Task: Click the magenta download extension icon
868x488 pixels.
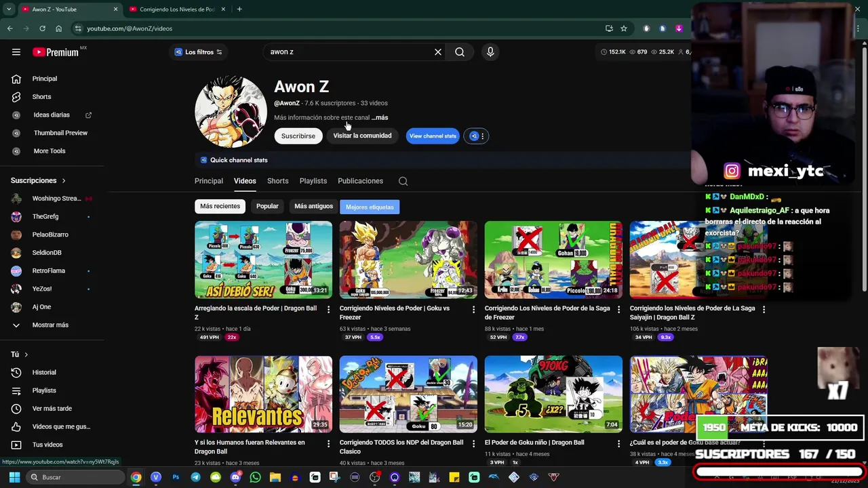Action: click(x=679, y=28)
